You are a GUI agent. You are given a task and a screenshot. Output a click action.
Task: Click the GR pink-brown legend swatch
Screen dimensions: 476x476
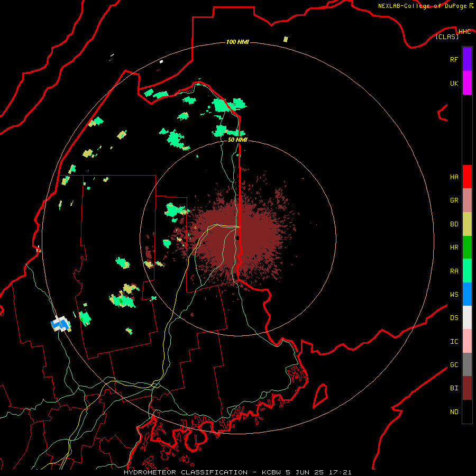(x=467, y=200)
